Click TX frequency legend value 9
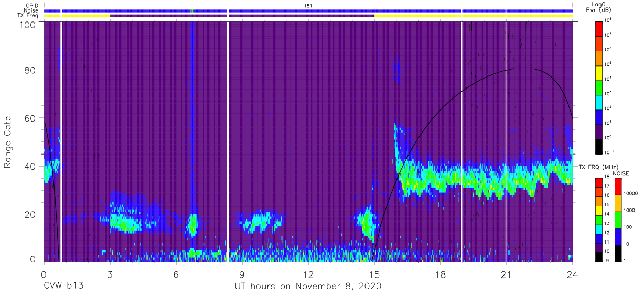The height and width of the screenshot is (297, 644). [x=608, y=260]
